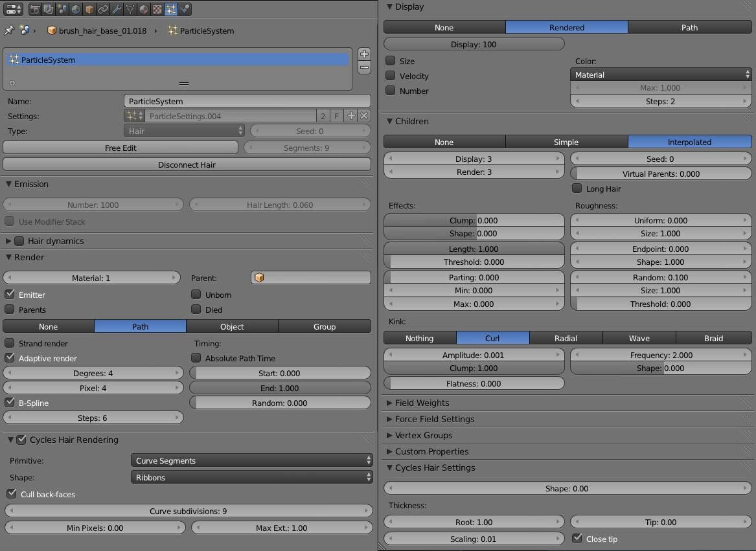Image resolution: width=756 pixels, height=551 pixels.
Task: Click the brush_hair_base_01.018 cube icon in breadcrumb
Action: pos(52,30)
